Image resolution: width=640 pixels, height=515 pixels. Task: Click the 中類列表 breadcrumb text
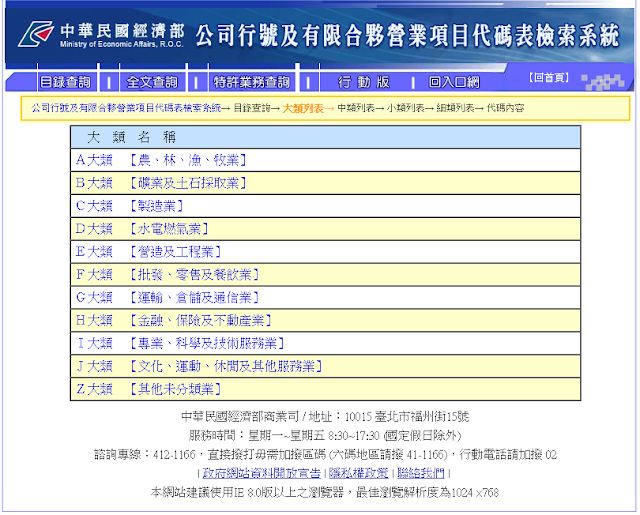pyautogui.click(x=356, y=108)
